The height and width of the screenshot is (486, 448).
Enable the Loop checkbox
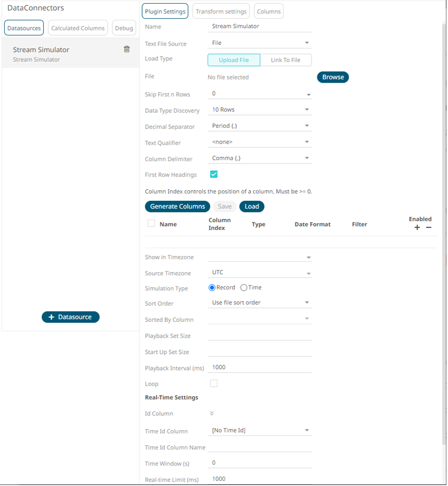[x=214, y=384]
